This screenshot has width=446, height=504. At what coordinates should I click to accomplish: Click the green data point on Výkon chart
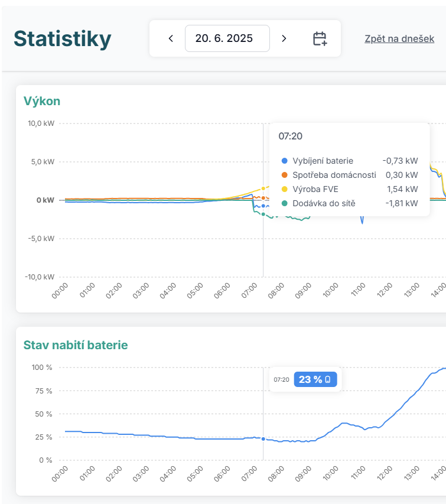click(x=263, y=214)
